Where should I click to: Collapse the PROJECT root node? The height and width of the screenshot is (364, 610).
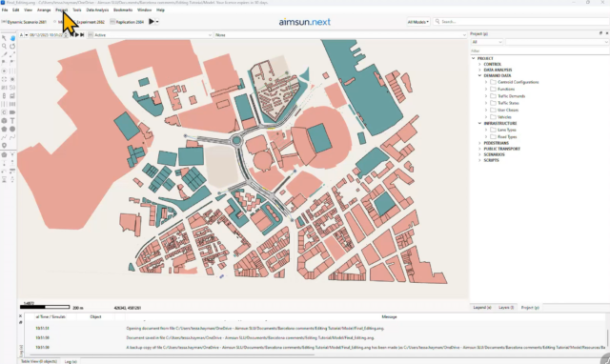pyautogui.click(x=474, y=58)
